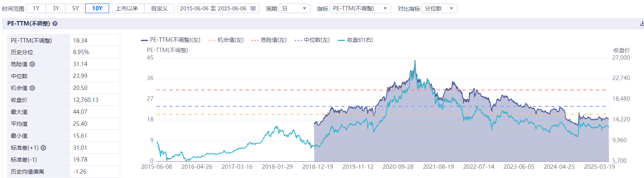This screenshot has height=178, width=644.
Task: Click the 2018-12-19 x-axis date label
Action: click(x=318, y=167)
